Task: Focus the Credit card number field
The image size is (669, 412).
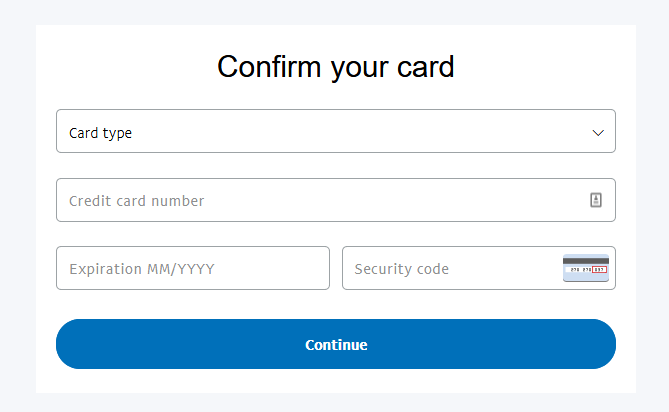Action: point(336,200)
